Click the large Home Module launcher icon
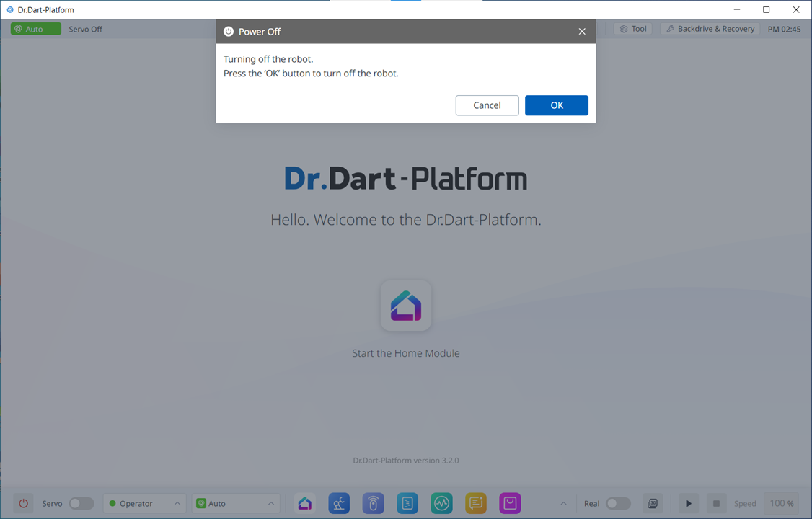 (405, 306)
